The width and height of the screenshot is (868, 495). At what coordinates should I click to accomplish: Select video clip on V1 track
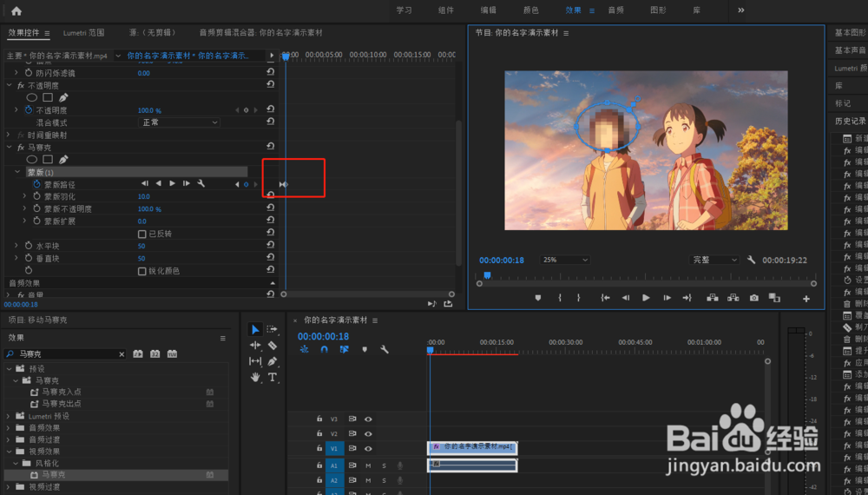472,447
